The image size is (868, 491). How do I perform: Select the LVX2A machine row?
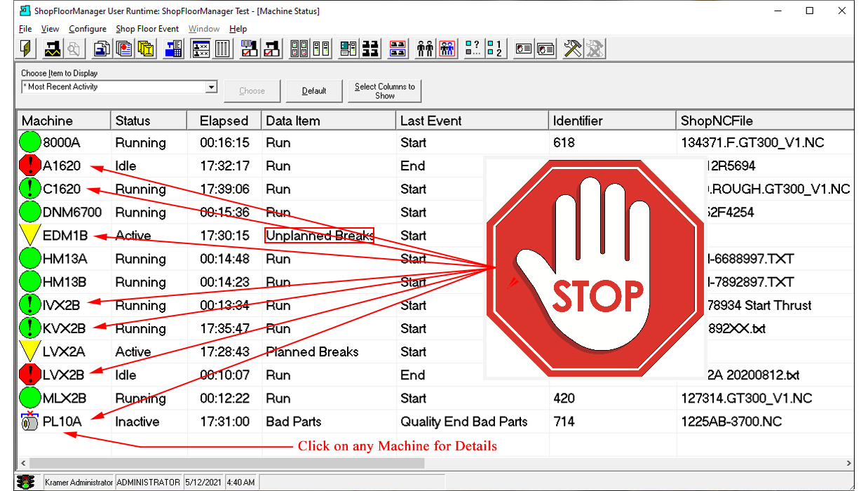(x=435, y=351)
